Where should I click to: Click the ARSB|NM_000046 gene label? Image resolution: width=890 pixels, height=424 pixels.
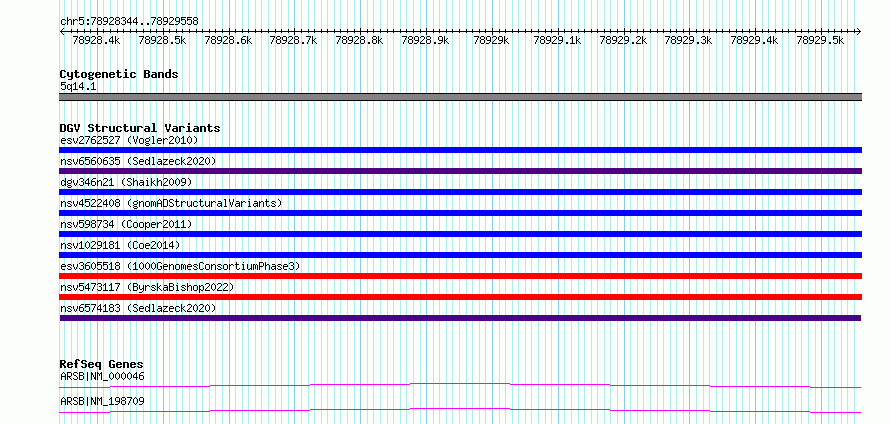click(102, 376)
